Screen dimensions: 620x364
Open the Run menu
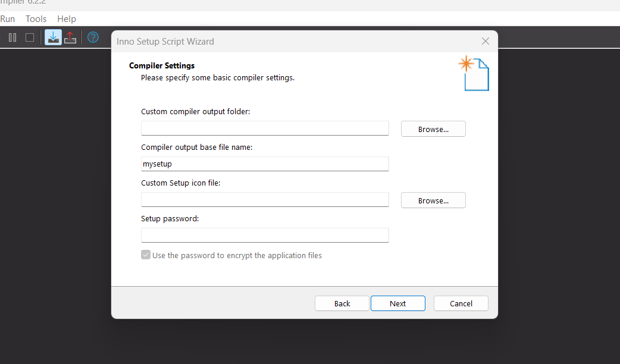[8, 19]
